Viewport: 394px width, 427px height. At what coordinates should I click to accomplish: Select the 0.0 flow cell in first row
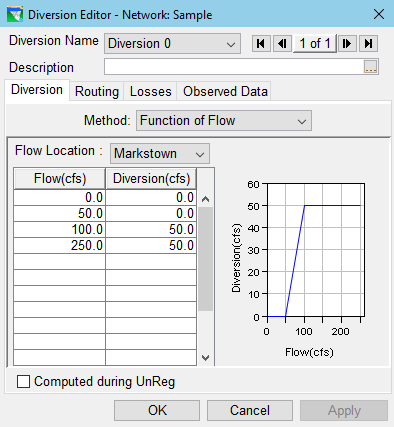coord(60,197)
